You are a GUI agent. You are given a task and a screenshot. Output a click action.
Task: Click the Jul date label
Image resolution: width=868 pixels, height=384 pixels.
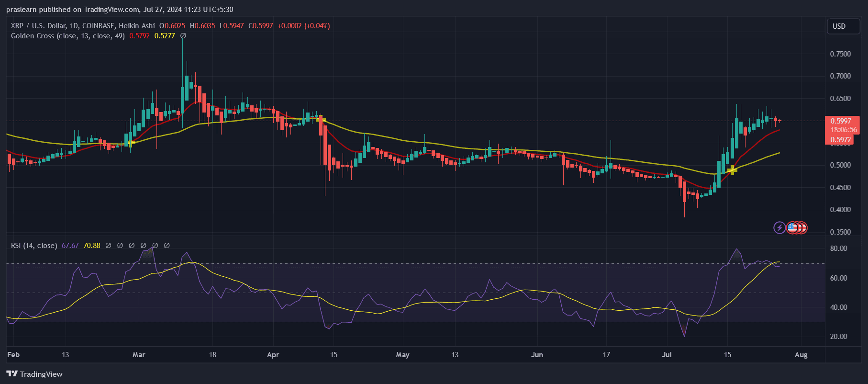pyautogui.click(x=667, y=355)
